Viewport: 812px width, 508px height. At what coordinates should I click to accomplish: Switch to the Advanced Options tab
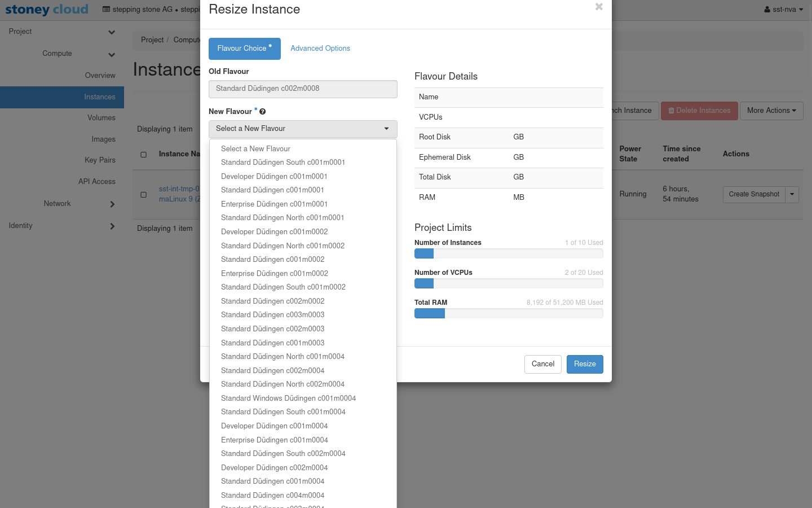click(x=320, y=49)
